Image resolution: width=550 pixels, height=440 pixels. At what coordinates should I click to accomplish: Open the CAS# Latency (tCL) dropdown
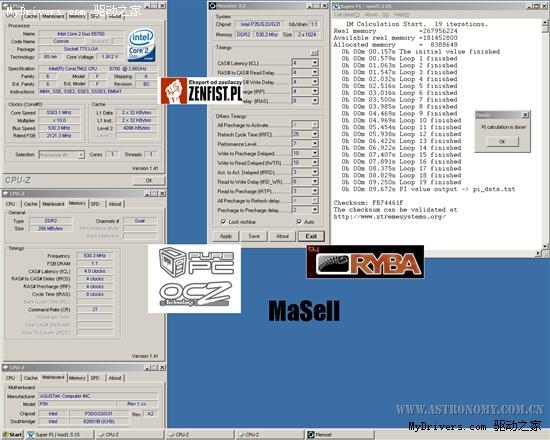pos(315,63)
